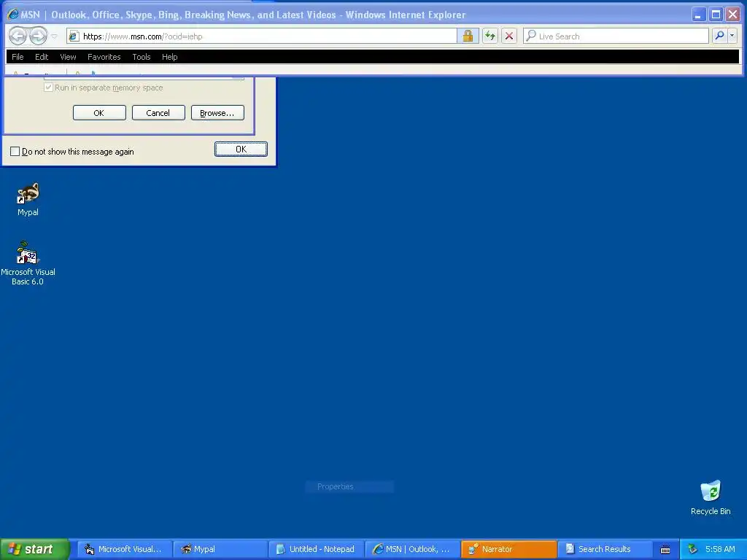Open the View menu
Screen dimensions: 747x560
click(68, 57)
